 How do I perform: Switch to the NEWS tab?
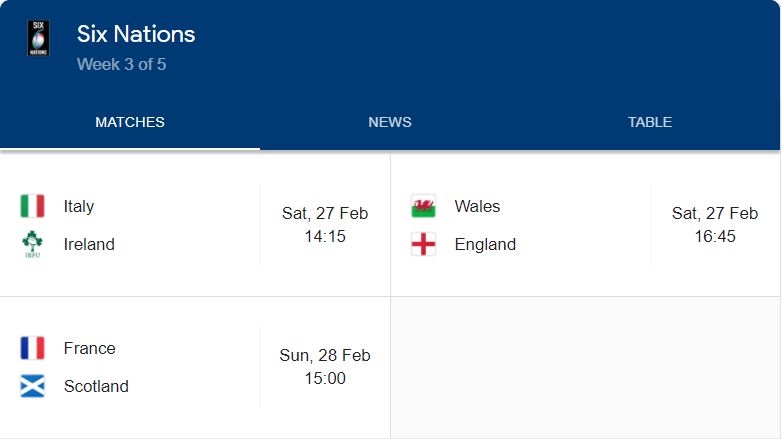390,122
